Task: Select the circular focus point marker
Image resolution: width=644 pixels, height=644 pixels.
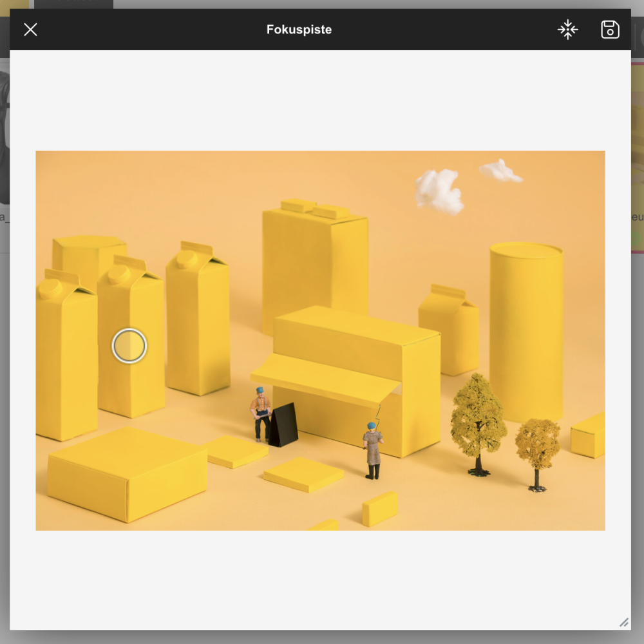Action: pos(129,346)
